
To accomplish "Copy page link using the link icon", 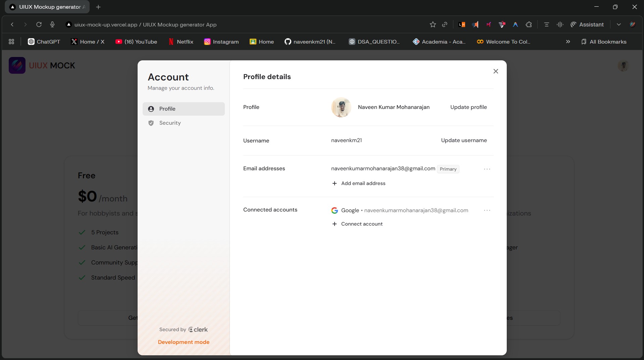I will 445,24.
